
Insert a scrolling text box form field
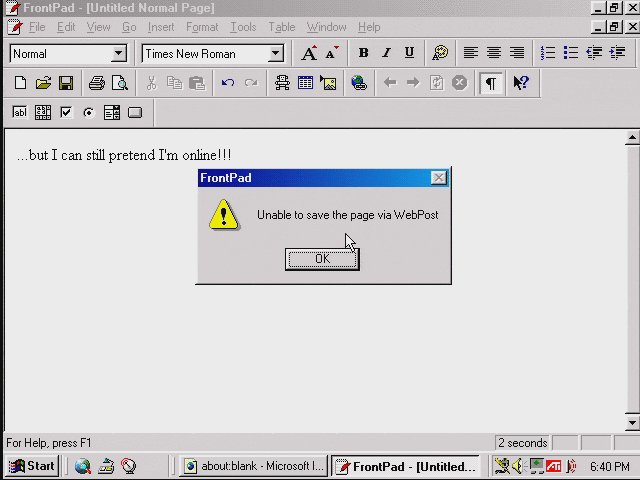[43, 113]
